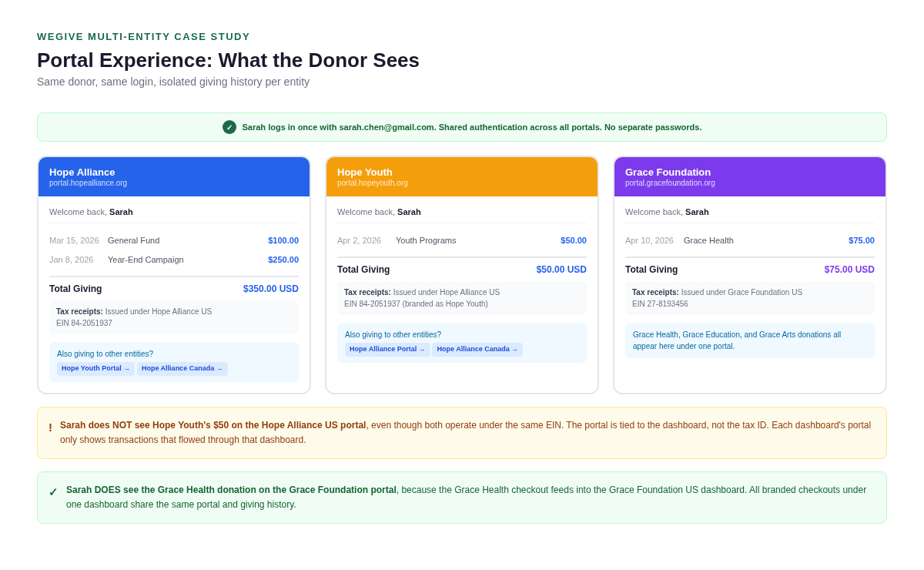Click 'Also giving to other entities?' in Hope Youth card
Screen dimensions: 924x570
[x=393, y=335]
